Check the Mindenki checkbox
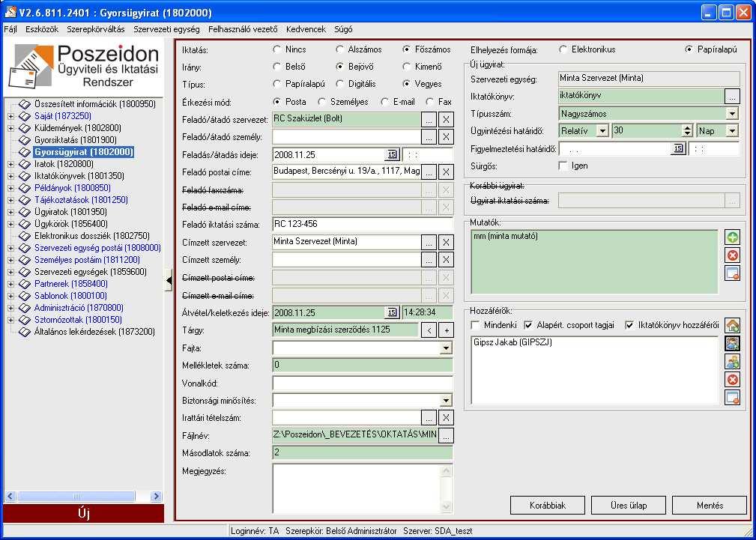 click(475, 325)
